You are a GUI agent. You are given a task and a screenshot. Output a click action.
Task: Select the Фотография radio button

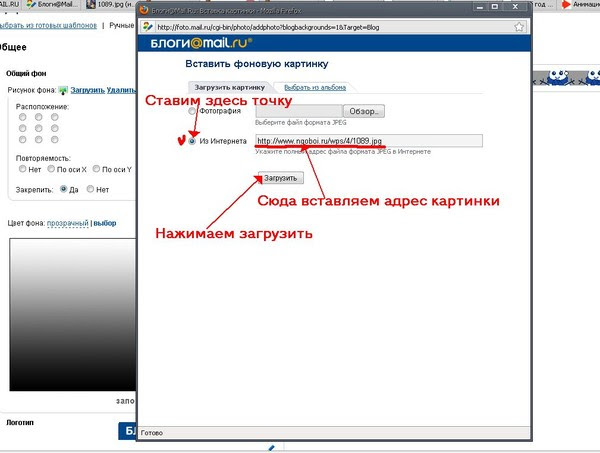click(192, 111)
